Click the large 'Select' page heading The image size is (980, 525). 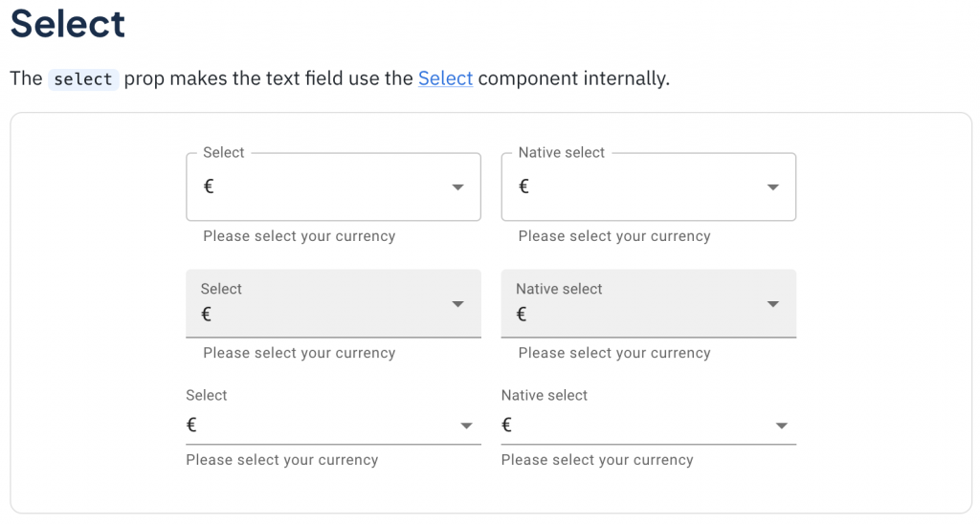68,24
